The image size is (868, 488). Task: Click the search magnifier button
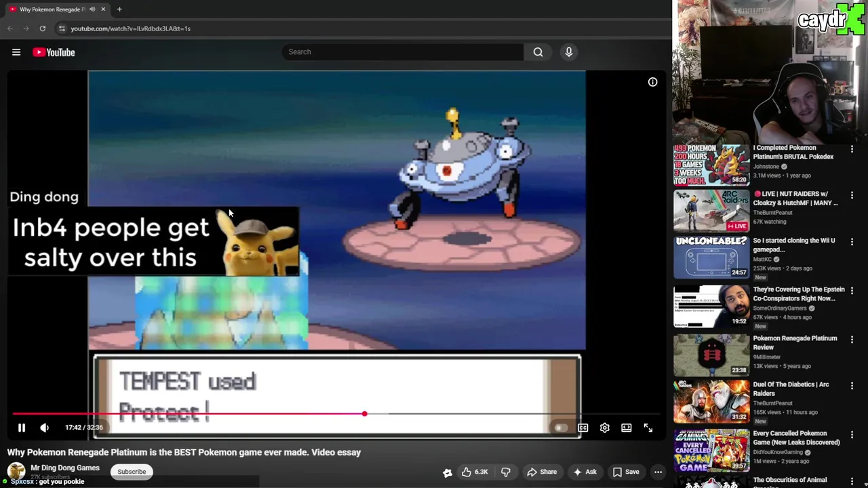coord(538,52)
